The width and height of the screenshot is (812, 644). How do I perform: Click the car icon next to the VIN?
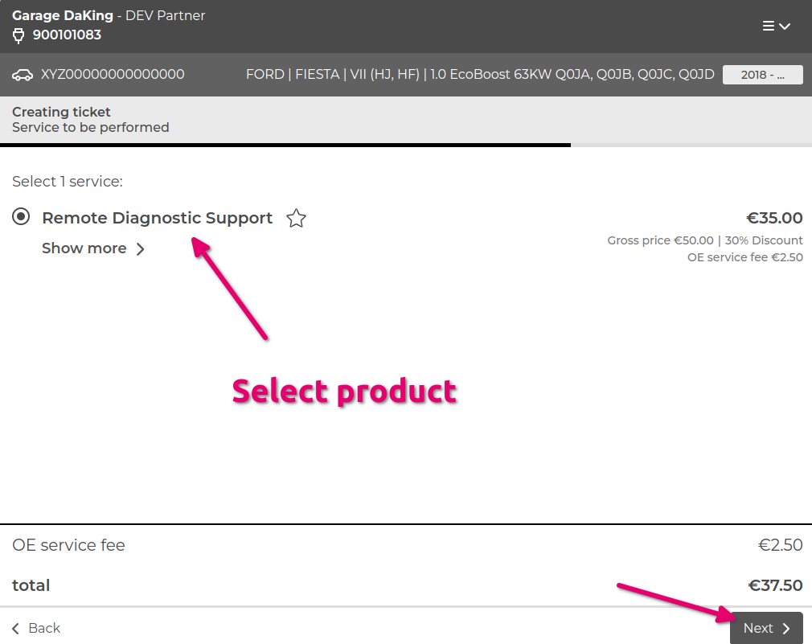22,74
